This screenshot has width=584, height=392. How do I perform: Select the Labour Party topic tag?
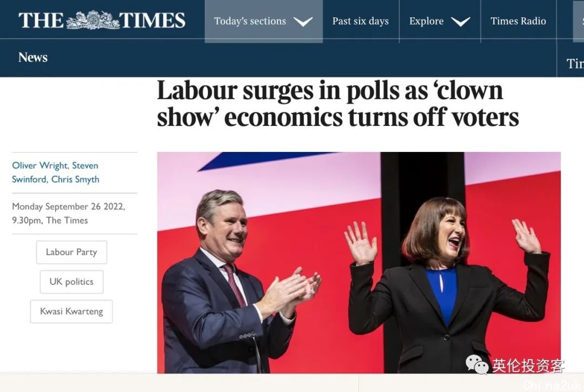(x=71, y=252)
